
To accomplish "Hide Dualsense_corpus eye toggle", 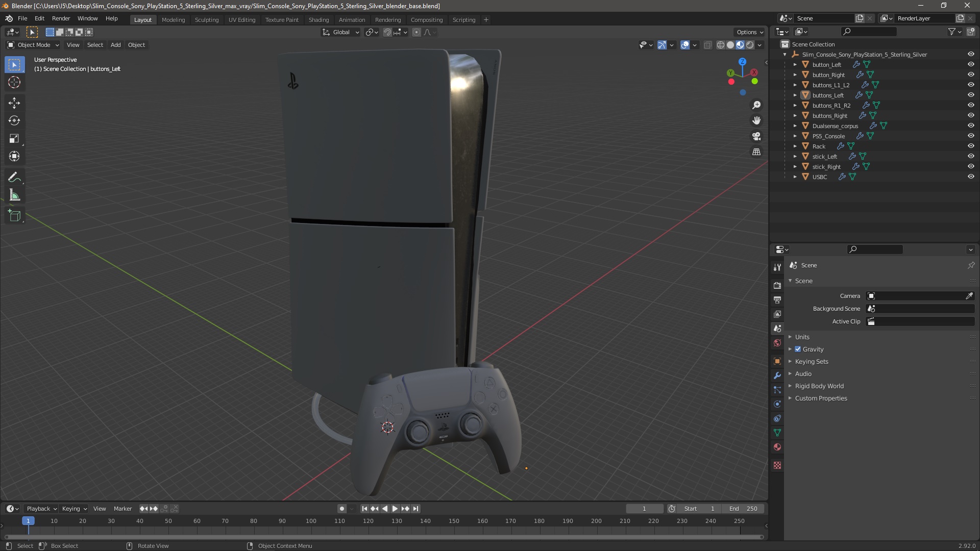I will tap(971, 126).
